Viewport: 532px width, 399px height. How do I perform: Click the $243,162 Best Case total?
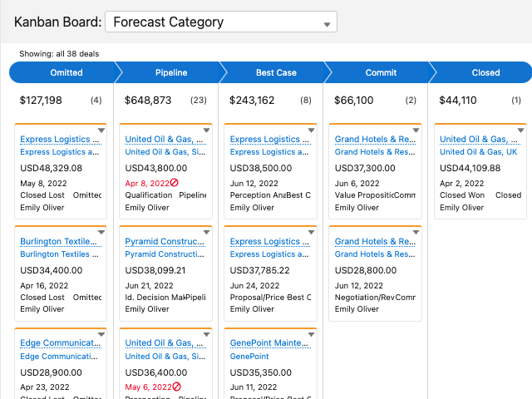pos(252,100)
